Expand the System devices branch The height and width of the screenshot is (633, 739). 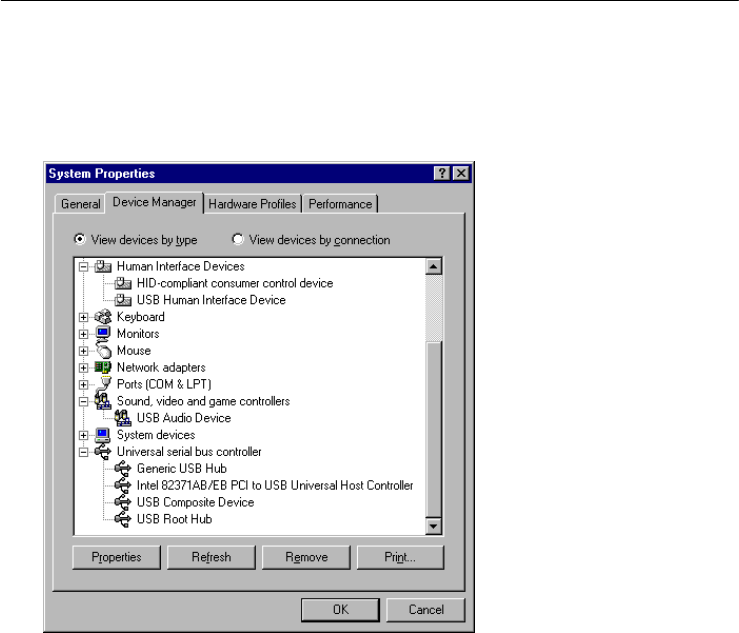pos(83,435)
